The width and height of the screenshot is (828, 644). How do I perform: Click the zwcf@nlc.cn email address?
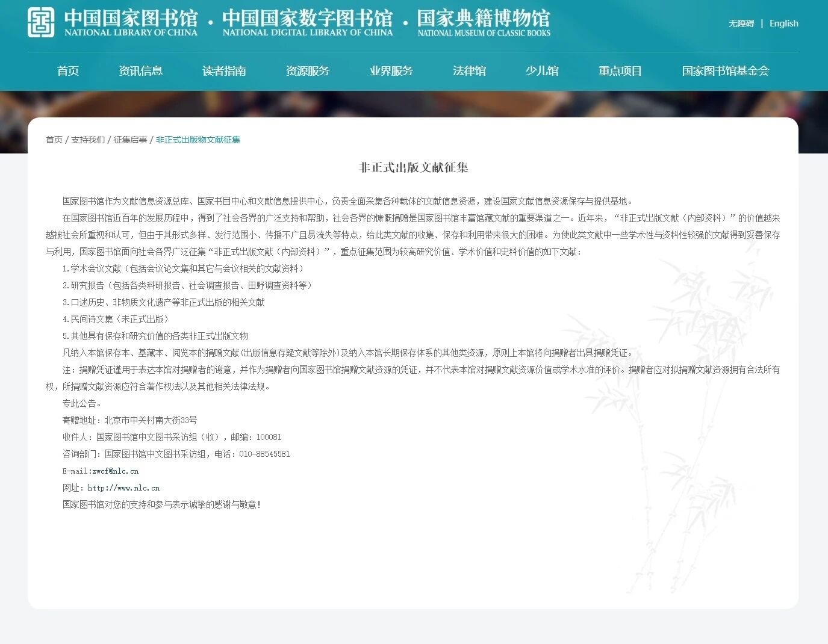[x=115, y=471]
